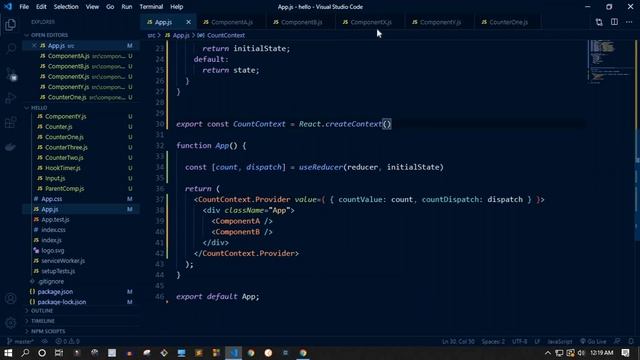The image size is (640, 360).
Task: Open Windows search from taskbar
Action: pyautogui.click(x=25, y=353)
